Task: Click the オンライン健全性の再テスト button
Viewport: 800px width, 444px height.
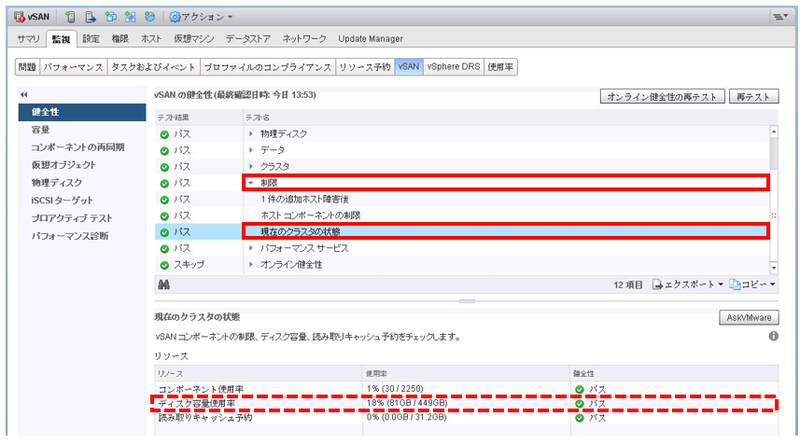Action: (662, 96)
